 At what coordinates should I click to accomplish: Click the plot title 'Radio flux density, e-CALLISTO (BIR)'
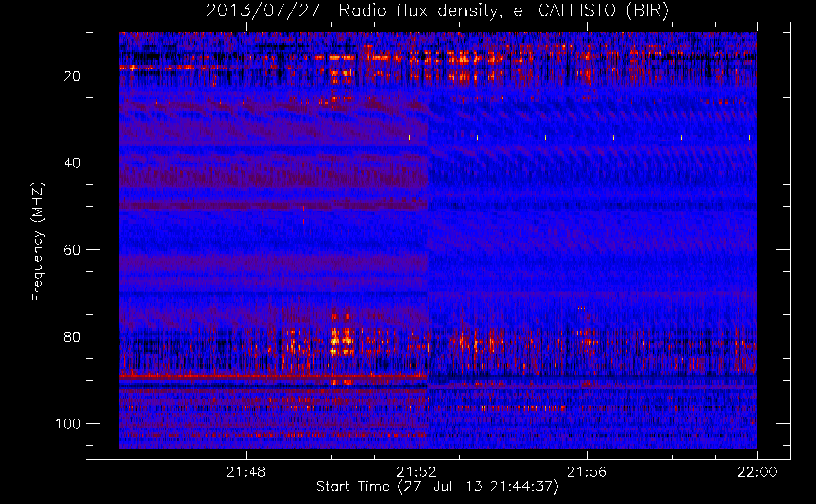(504, 10)
